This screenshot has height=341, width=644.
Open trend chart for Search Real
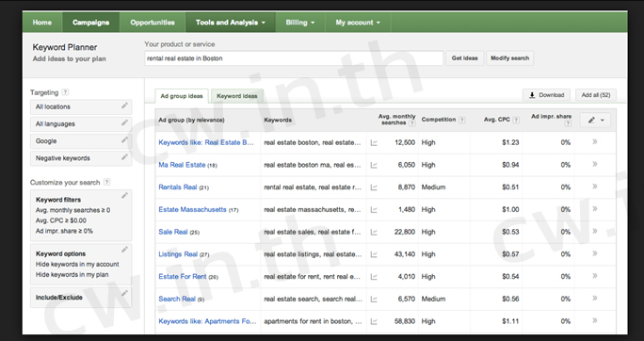[x=374, y=300]
